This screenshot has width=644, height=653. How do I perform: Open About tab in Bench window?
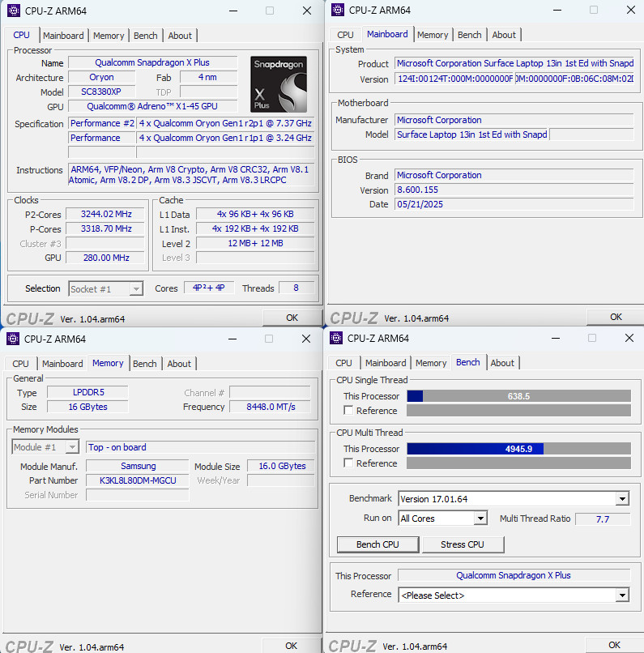(502, 363)
